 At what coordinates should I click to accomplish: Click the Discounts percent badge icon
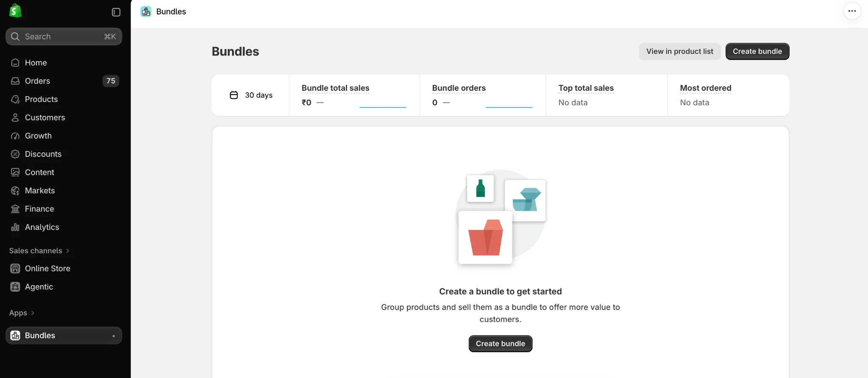(15, 154)
